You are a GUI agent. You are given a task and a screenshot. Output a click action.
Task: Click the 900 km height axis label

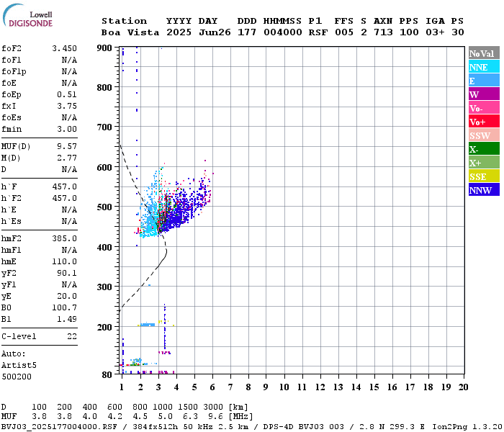click(x=104, y=48)
